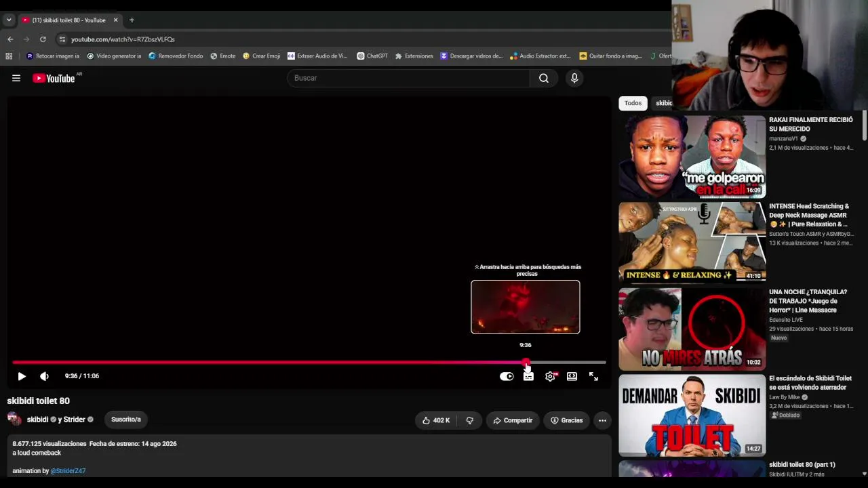Open the INTENSE Head Scratching ASMR thumbnail
This screenshot has height=488, width=868.
[x=692, y=242]
